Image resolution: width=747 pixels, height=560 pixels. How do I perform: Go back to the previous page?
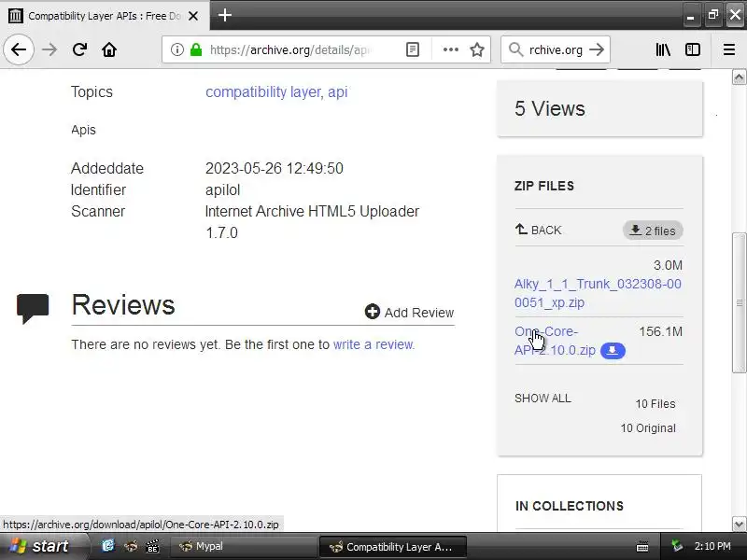19,49
